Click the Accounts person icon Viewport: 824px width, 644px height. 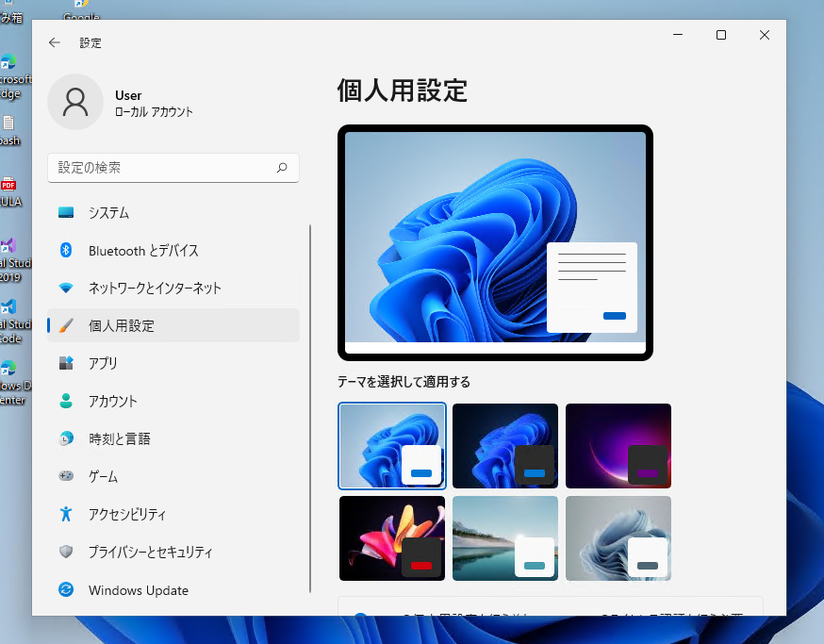[66, 401]
